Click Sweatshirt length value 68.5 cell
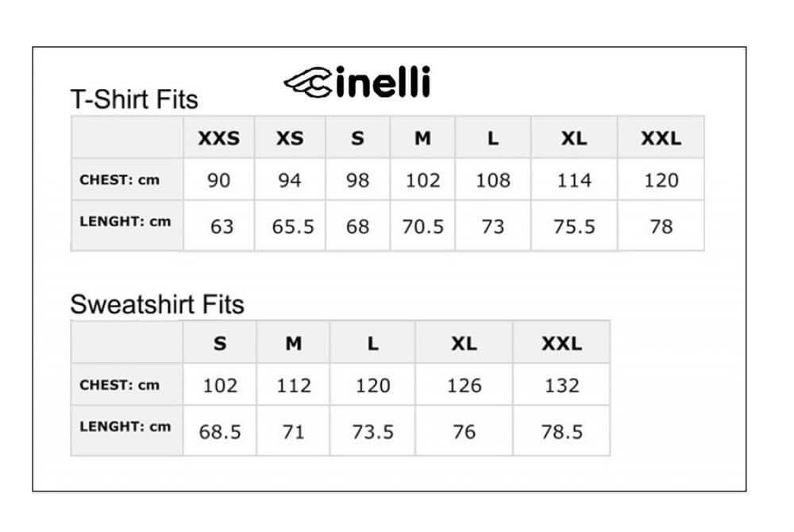The width and height of the screenshot is (794, 532). click(220, 431)
